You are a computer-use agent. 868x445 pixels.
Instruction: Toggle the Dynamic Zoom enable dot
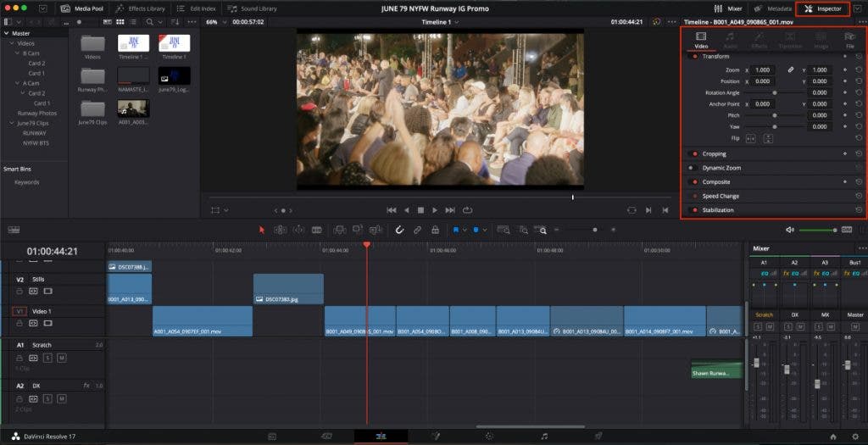coord(691,168)
